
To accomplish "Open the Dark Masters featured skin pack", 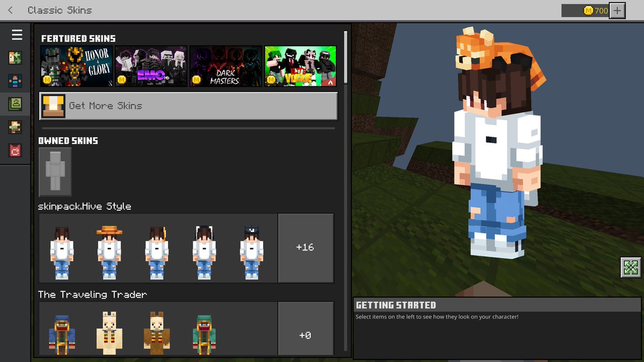I will (226, 66).
